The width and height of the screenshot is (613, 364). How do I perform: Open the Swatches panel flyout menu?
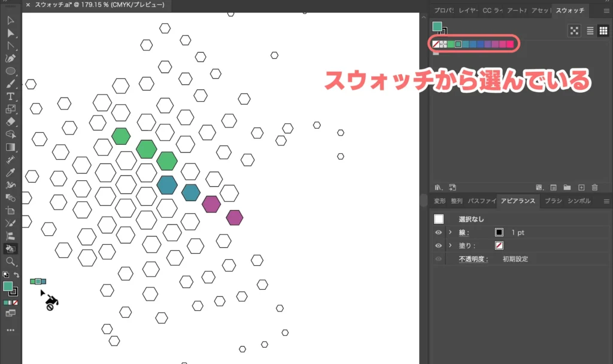click(606, 11)
